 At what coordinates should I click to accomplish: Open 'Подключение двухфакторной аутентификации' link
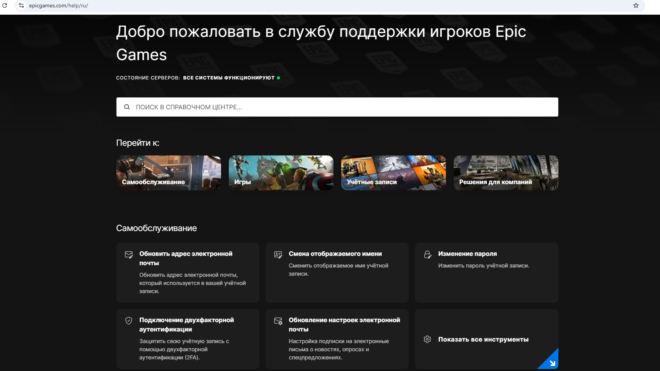point(186,325)
